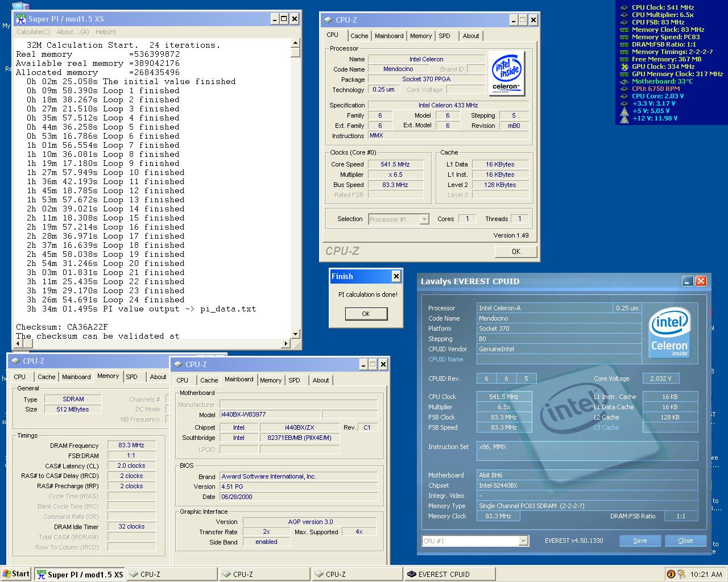The height and width of the screenshot is (582, 728).
Task: Switch to Cache tab in CPU-Z processor window
Action: coord(359,36)
